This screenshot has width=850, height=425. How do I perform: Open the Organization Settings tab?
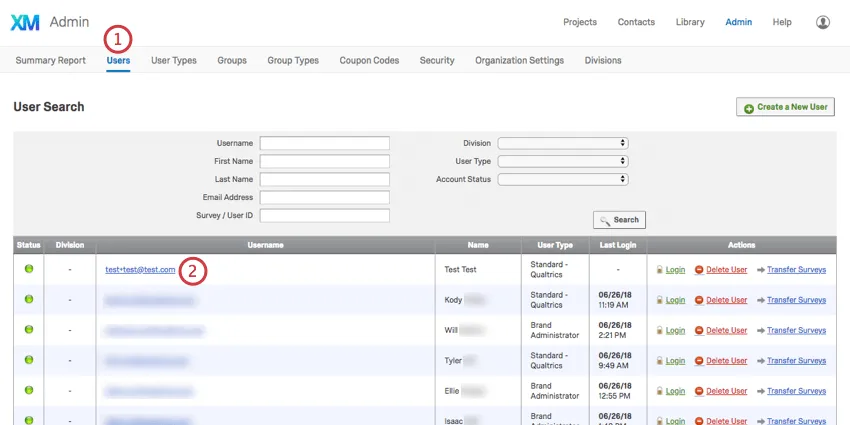pyautogui.click(x=519, y=60)
